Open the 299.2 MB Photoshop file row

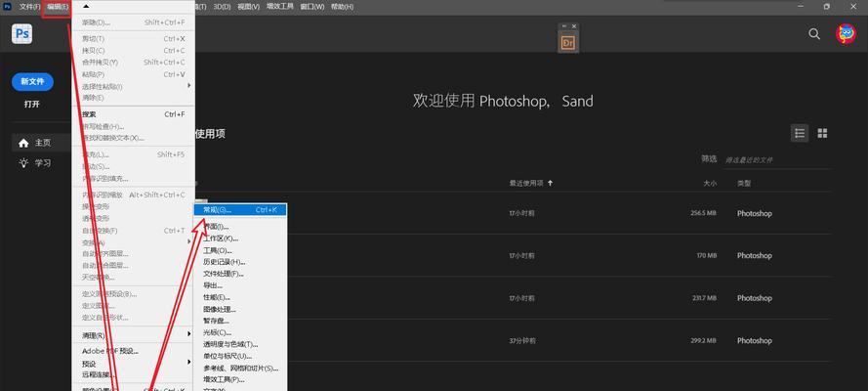tap(512, 340)
